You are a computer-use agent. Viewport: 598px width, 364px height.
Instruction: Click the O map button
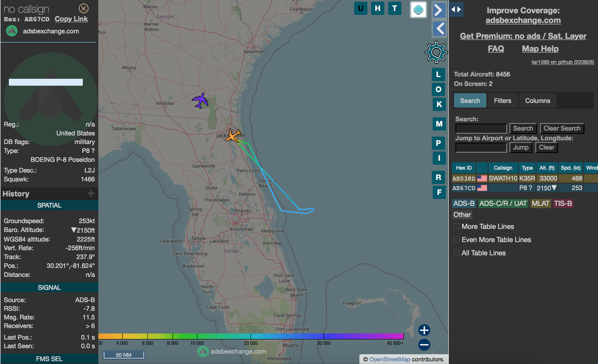[438, 89]
